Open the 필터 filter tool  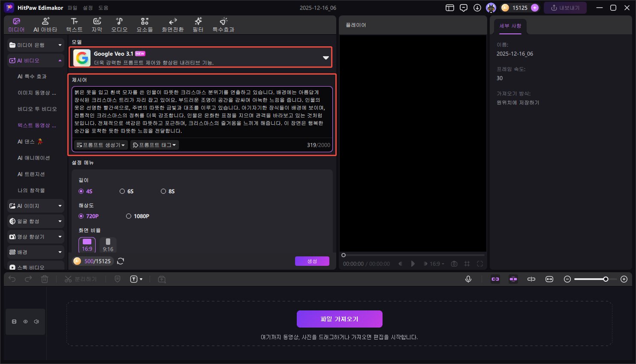[198, 24]
